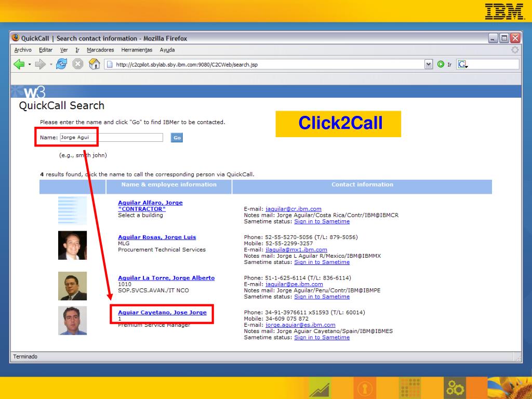
Task: Click 'Mobile: 34-609 075 872' text
Action: [276, 319]
